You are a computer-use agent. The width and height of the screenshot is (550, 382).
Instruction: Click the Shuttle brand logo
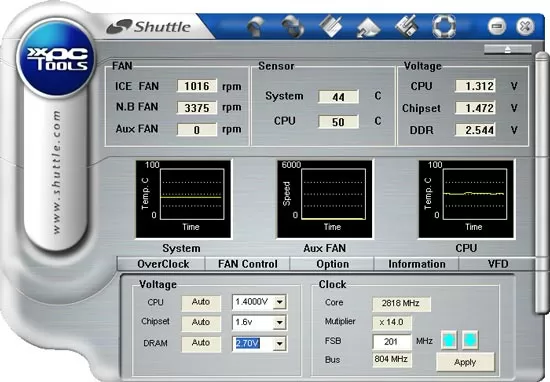pos(149,27)
